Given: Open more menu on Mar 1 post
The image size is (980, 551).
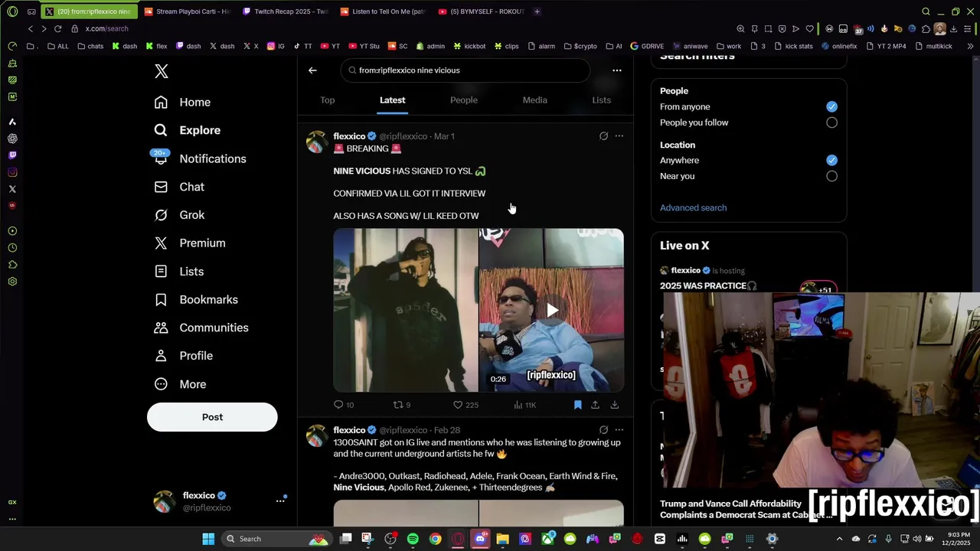Looking at the screenshot, I should [x=619, y=136].
